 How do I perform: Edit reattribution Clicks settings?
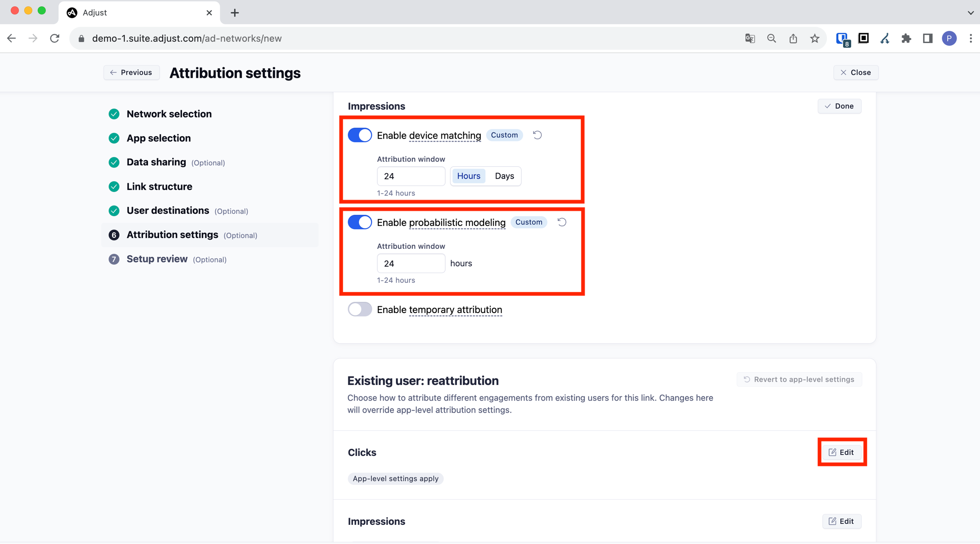841,452
